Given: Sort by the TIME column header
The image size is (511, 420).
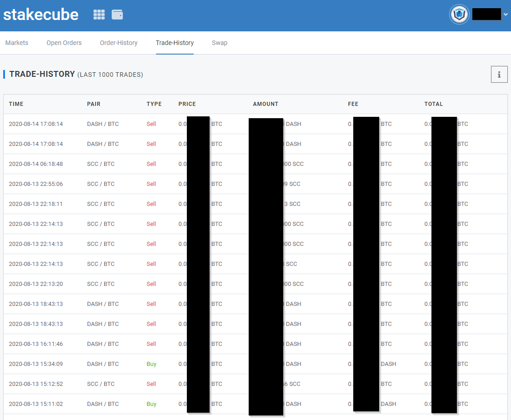Looking at the screenshot, I should (x=16, y=104).
